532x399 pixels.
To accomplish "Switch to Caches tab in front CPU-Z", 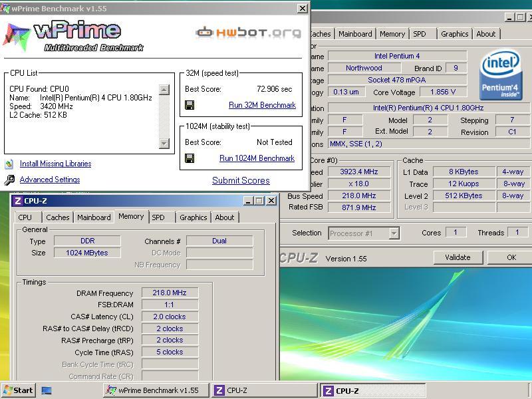I will click(x=58, y=217).
